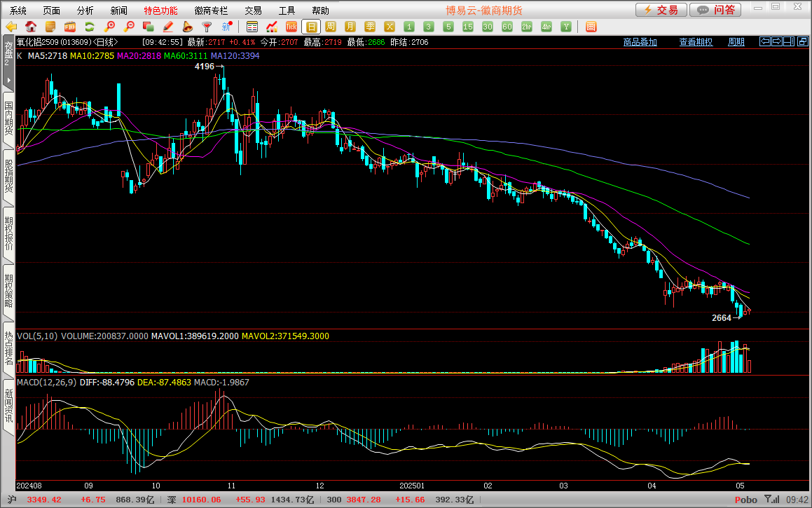Open the orange notes icon in toolbar
Screen dimensions: 812x508
[x=50, y=27]
